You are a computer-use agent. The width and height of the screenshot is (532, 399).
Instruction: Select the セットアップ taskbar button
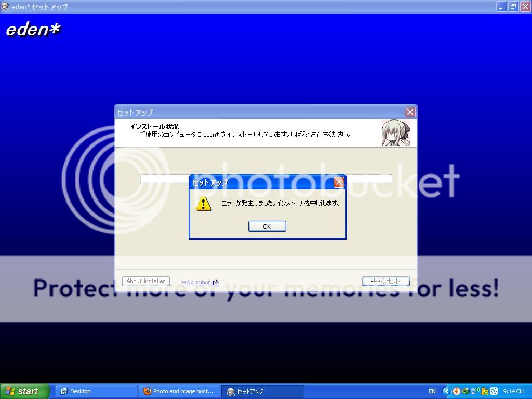[x=262, y=391]
